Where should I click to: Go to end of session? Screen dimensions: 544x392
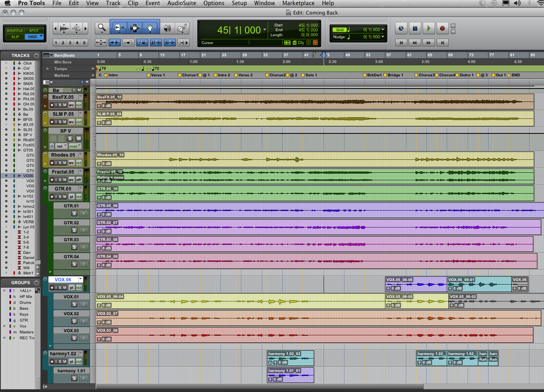(442, 43)
